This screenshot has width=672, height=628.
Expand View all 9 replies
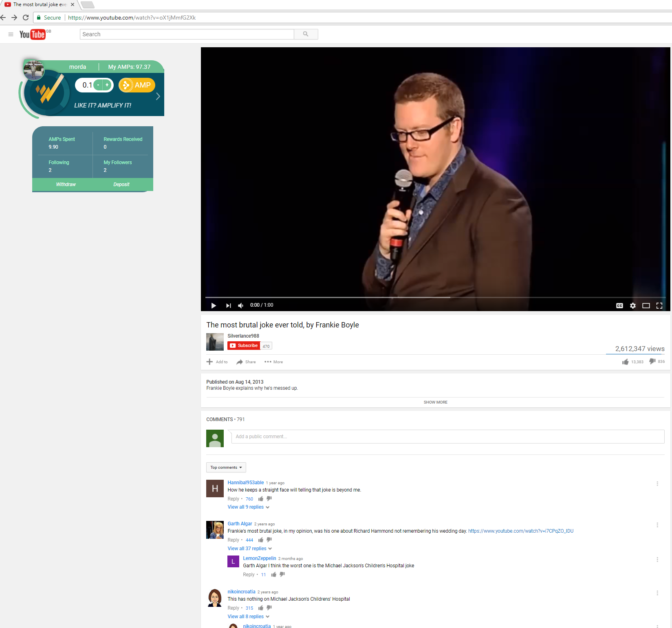[x=248, y=507]
